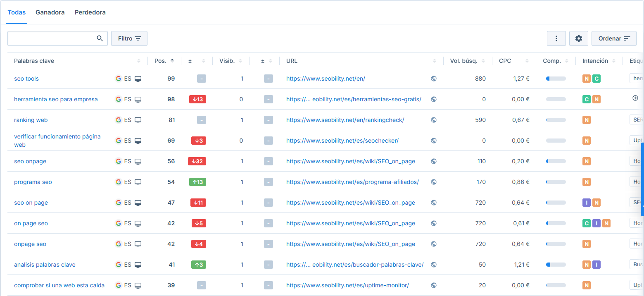Click purple I badge in analisis palabras clave row
This screenshot has width=644, height=296.
pos(596,265)
